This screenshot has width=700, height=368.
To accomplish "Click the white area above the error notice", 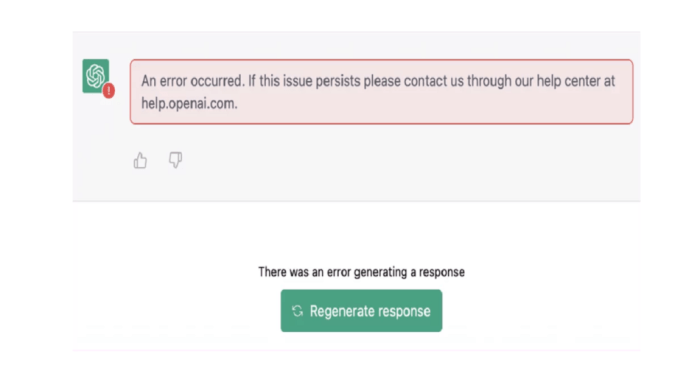I will point(357,232).
